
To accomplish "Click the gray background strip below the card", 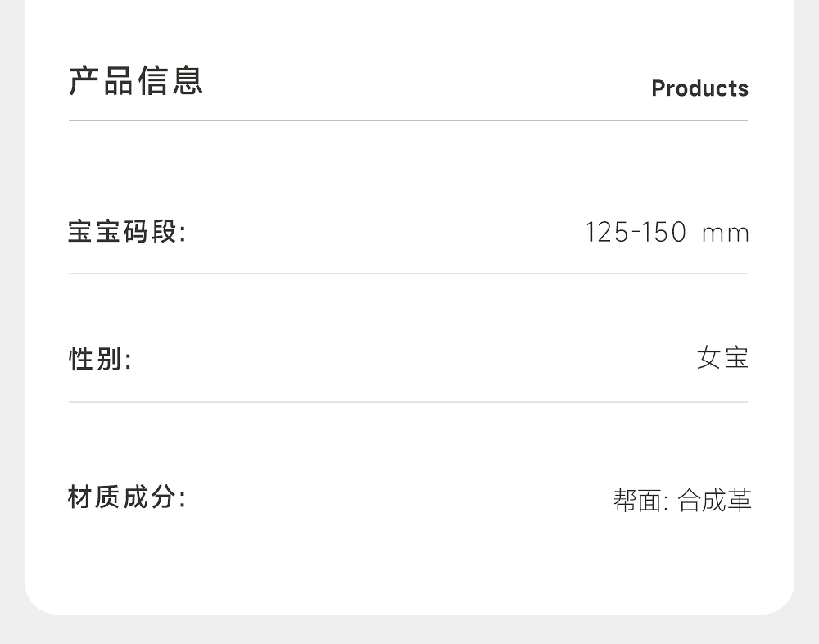I will click(409, 629).
